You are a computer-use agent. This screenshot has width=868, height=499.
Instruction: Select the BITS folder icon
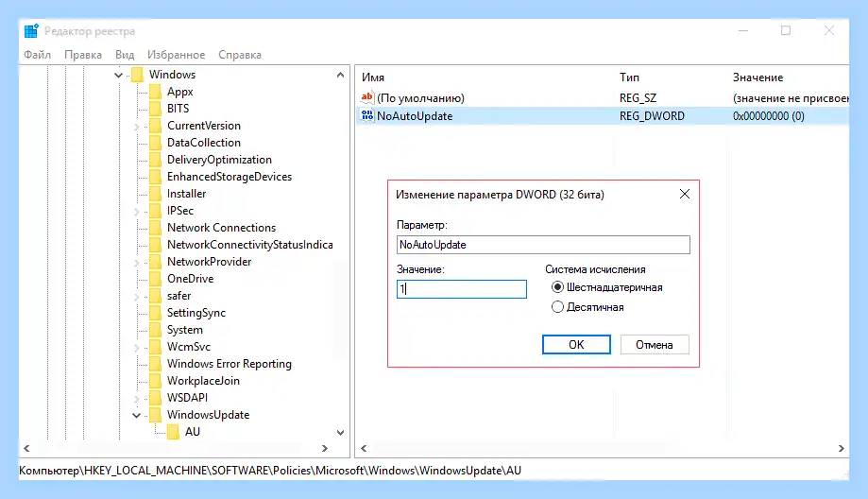[x=156, y=109]
